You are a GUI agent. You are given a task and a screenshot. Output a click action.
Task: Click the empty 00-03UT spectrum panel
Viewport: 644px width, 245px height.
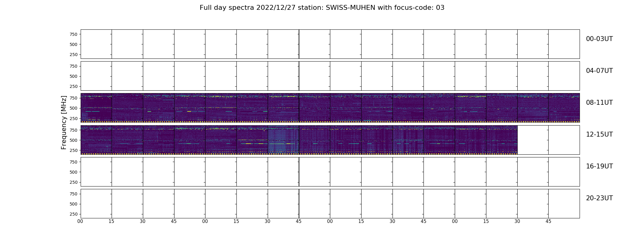point(330,44)
